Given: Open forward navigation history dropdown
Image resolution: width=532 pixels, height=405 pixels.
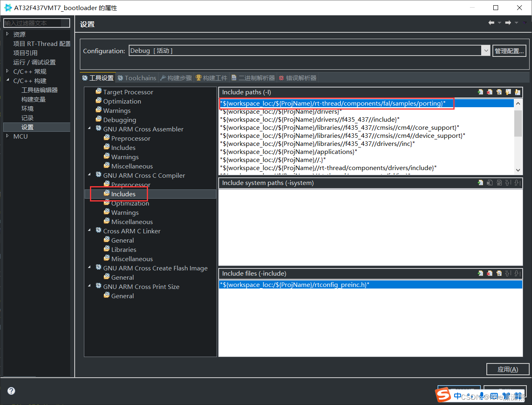Looking at the screenshot, I should point(516,23).
